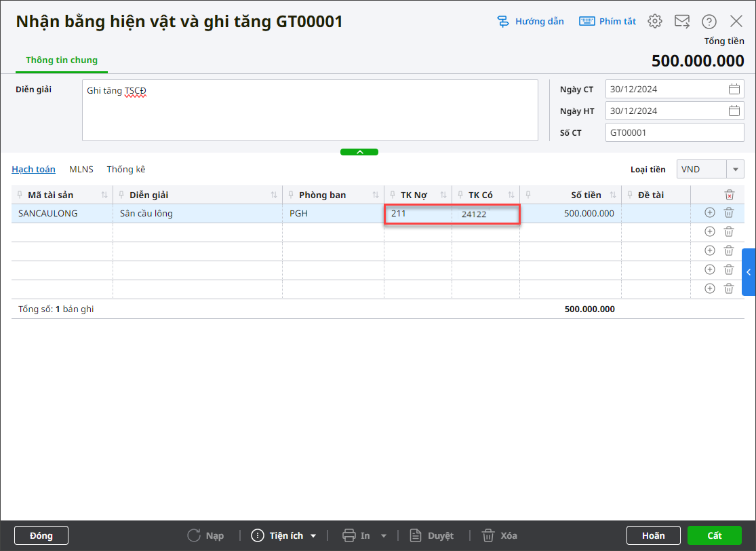
Task: Switch to the MLNS tab
Action: 81,170
